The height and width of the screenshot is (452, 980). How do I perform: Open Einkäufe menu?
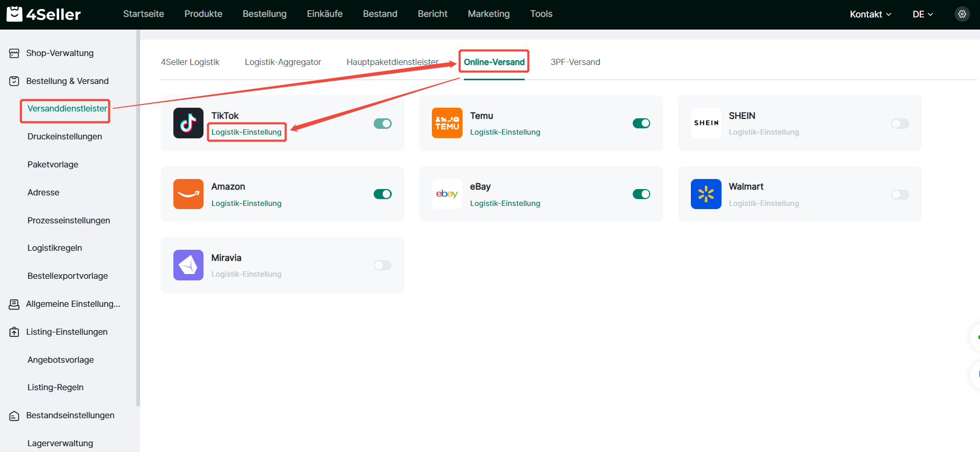[x=325, y=14]
